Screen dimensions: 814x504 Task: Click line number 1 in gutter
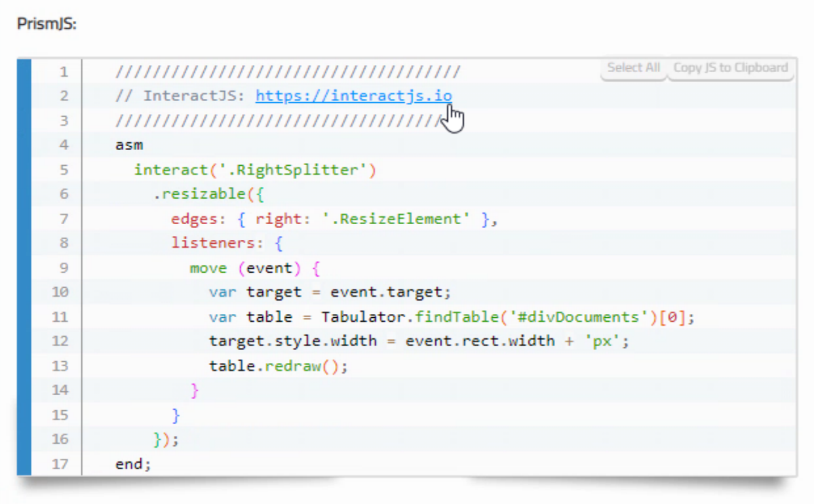pyautogui.click(x=64, y=71)
